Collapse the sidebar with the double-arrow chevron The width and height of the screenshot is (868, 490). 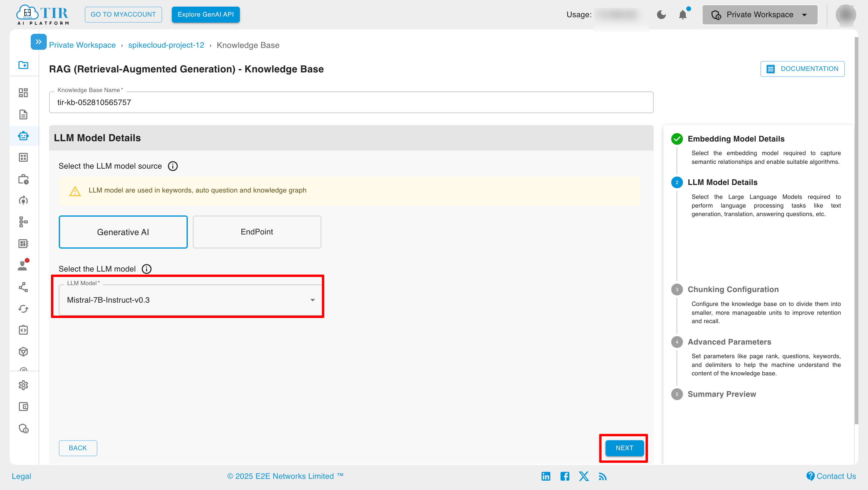[x=38, y=41]
